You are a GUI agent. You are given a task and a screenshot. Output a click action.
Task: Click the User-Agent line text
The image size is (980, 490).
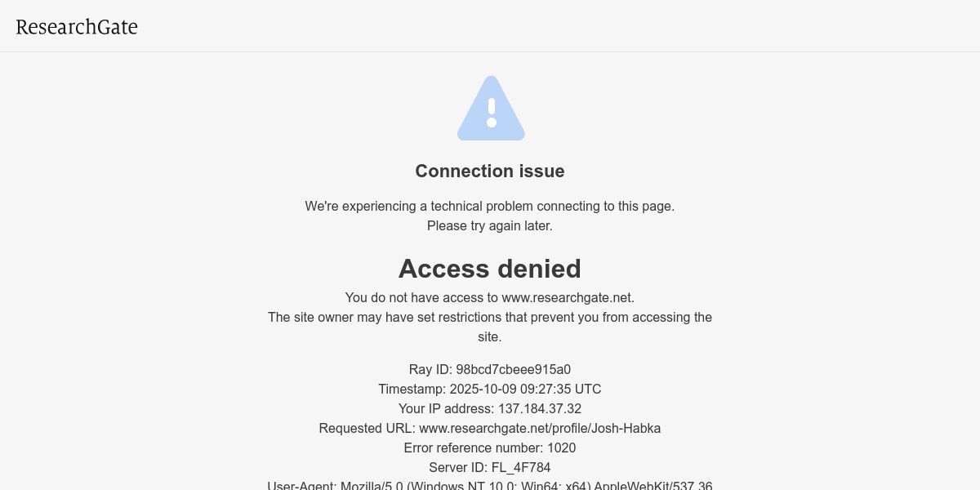tap(490, 486)
